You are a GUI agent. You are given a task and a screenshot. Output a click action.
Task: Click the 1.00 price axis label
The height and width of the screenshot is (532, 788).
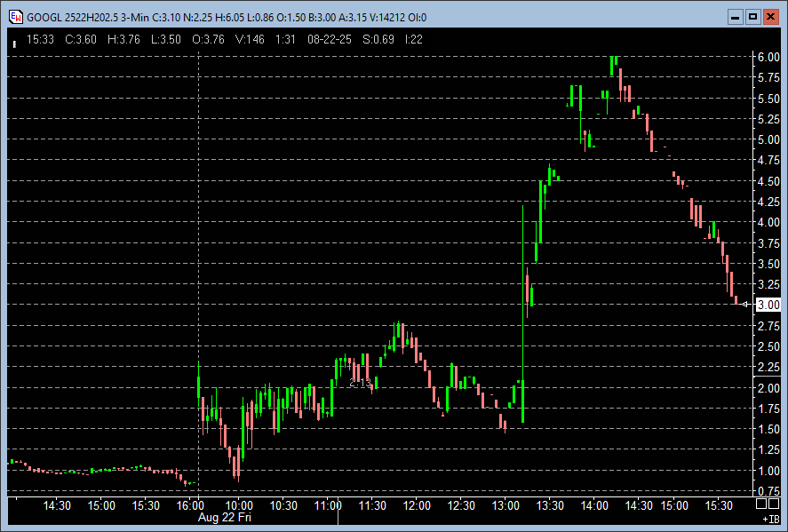coord(768,471)
